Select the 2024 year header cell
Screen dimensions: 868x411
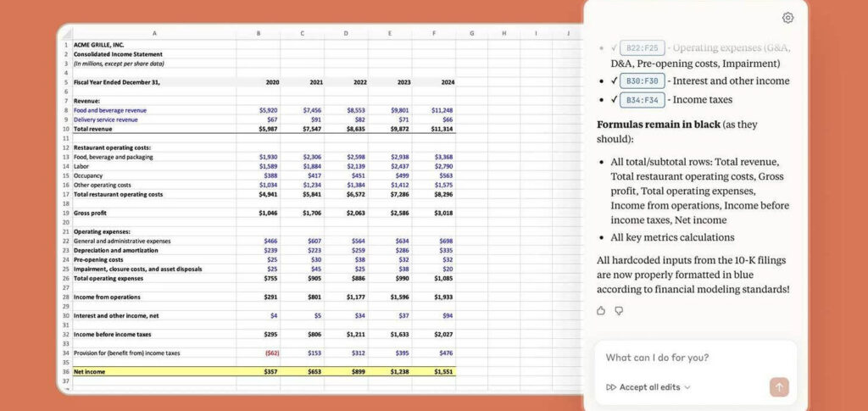(x=433, y=82)
